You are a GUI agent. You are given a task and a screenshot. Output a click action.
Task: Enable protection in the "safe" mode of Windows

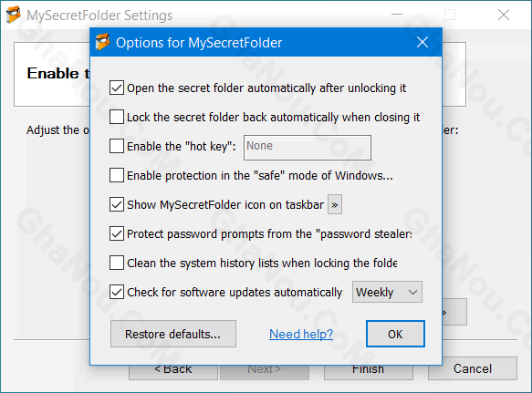point(117,175)
